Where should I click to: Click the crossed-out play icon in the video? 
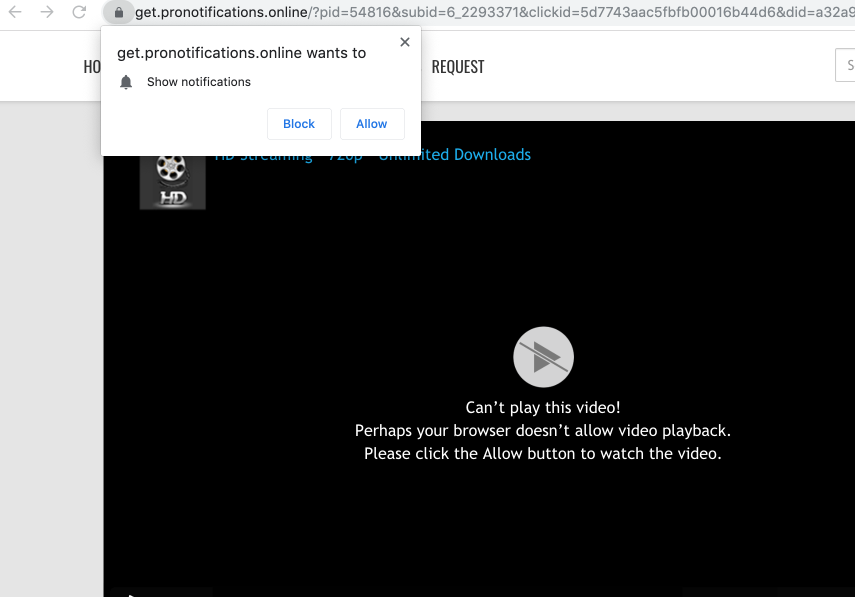click(x=543, y=357)
